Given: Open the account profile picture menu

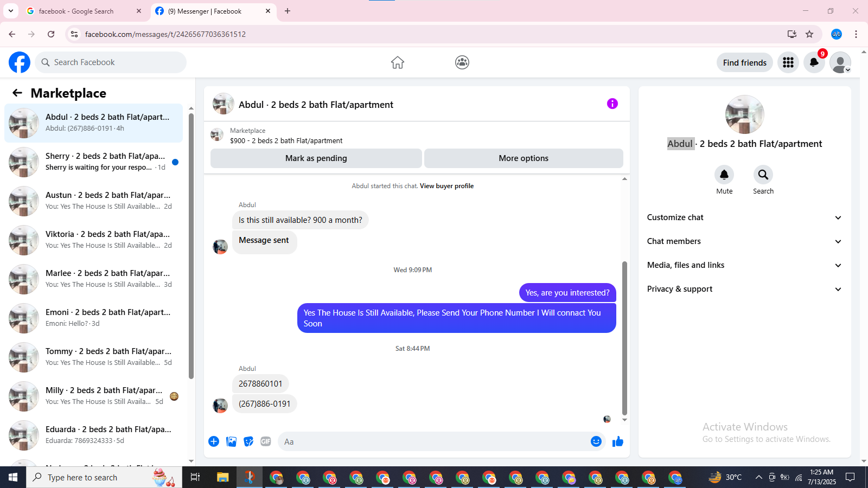Looking at the screenshot, I should (x=840, y=62).
